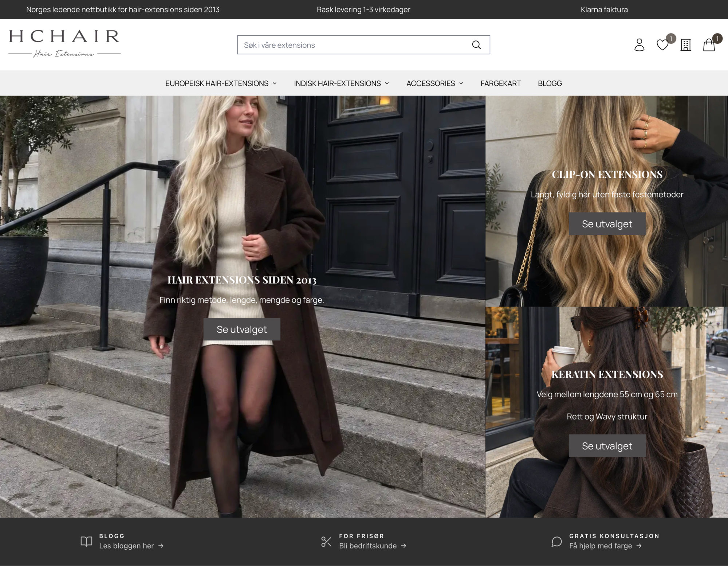Open the Blogg navigation item
The height and width of the screenshot is (566, 728).
(x=550, y=83)
